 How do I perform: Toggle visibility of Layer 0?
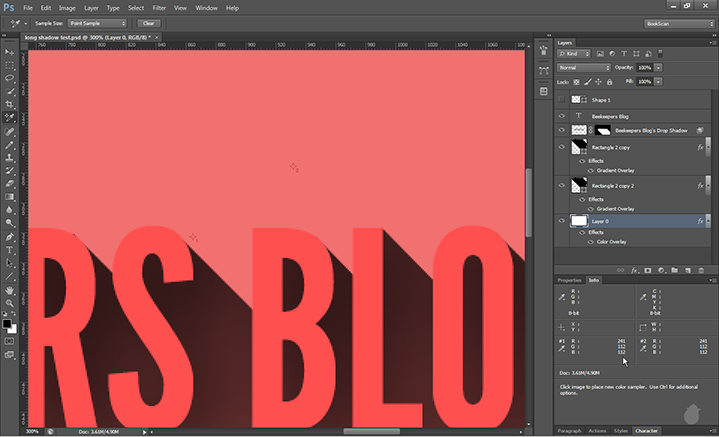pos(562,221)
